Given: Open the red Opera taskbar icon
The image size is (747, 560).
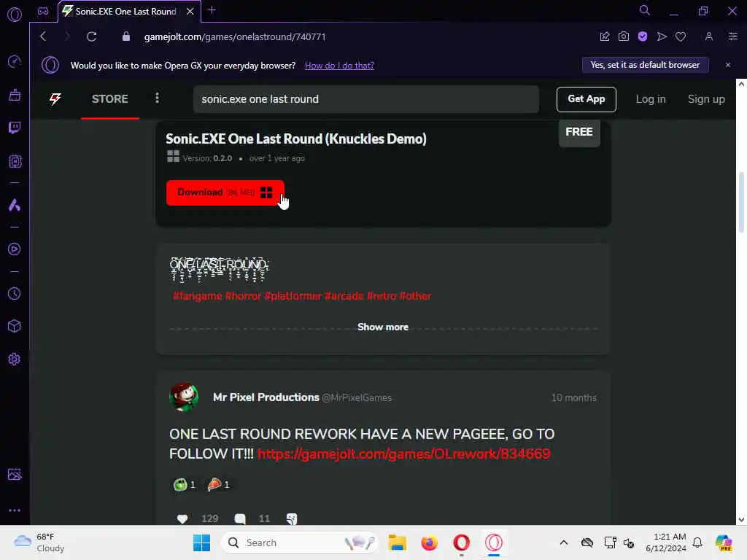Looking at the screenshot, I should click(461, 542).
